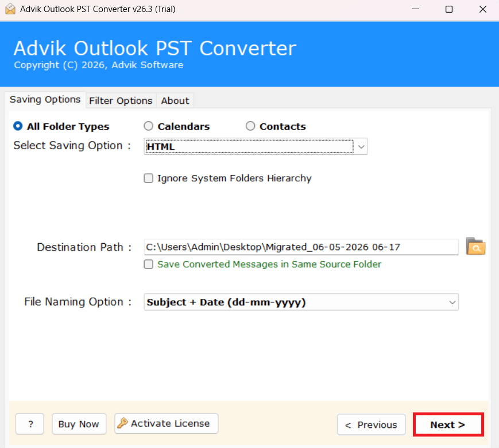Minimize the Advik converter window

(415, 9)
